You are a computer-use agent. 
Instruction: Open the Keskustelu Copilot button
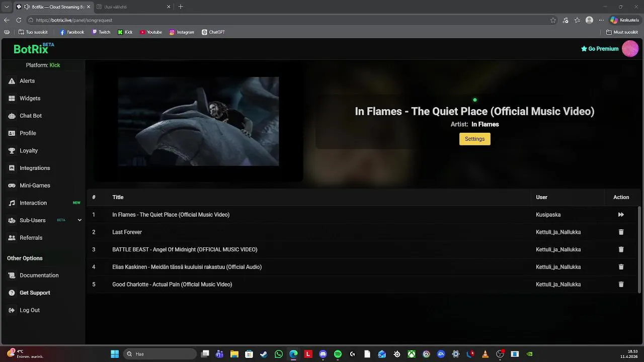point(624,20)
